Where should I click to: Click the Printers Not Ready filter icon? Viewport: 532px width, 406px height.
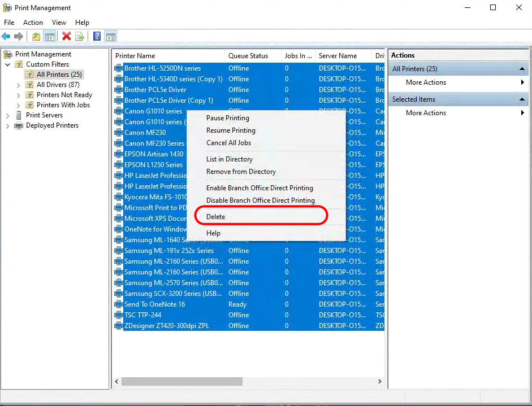click(x=30, y=95)
